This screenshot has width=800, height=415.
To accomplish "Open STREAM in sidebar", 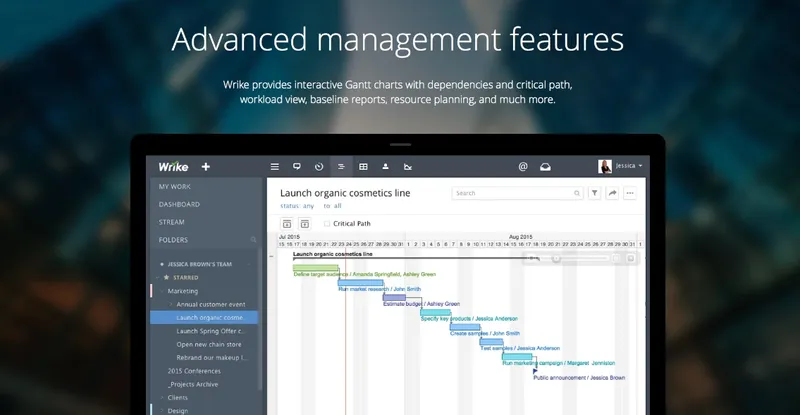I will click(171, 222).
